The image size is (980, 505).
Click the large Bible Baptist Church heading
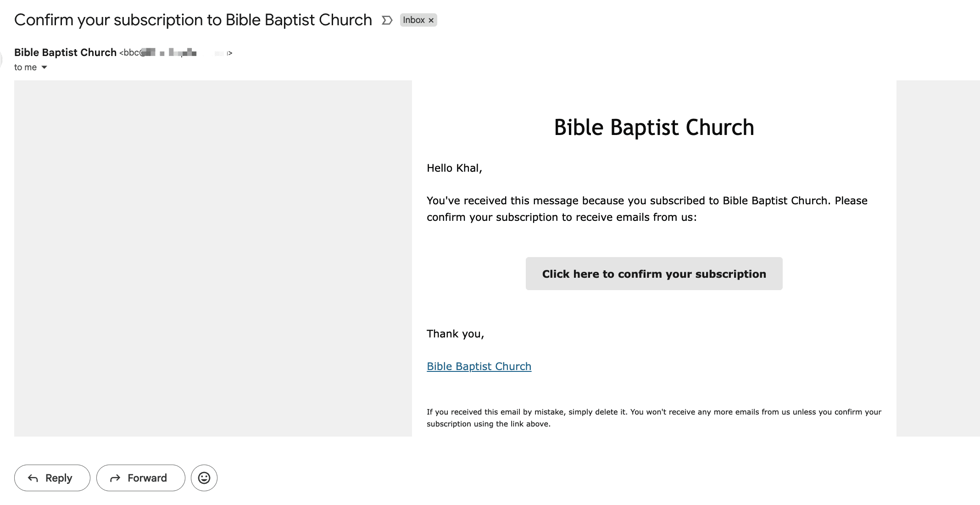tap(654, 128)
